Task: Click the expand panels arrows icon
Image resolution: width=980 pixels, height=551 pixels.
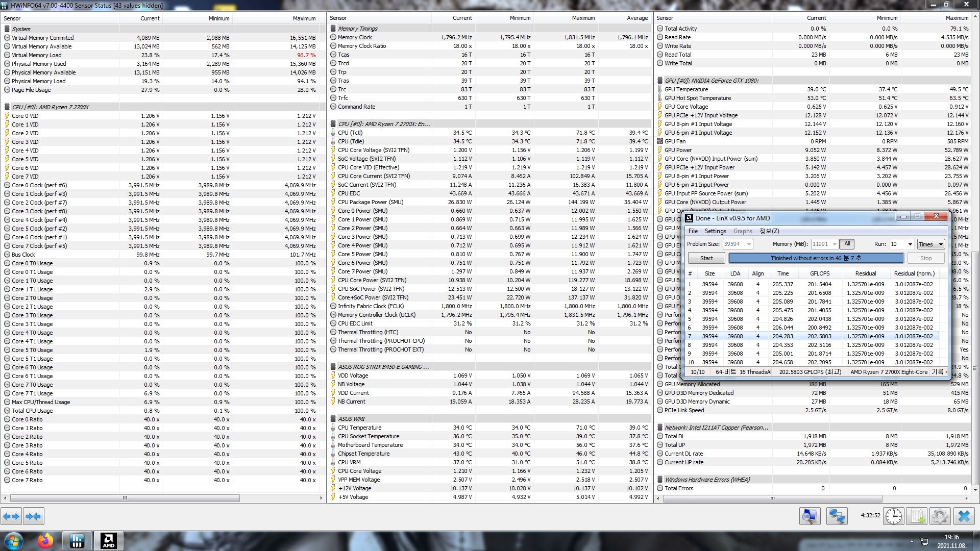Action: pos(11,516)
